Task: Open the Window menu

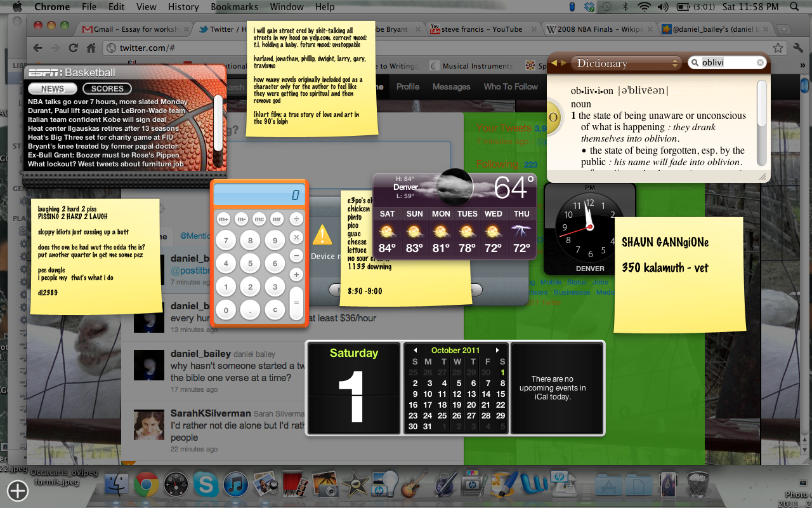Action: 287,7
